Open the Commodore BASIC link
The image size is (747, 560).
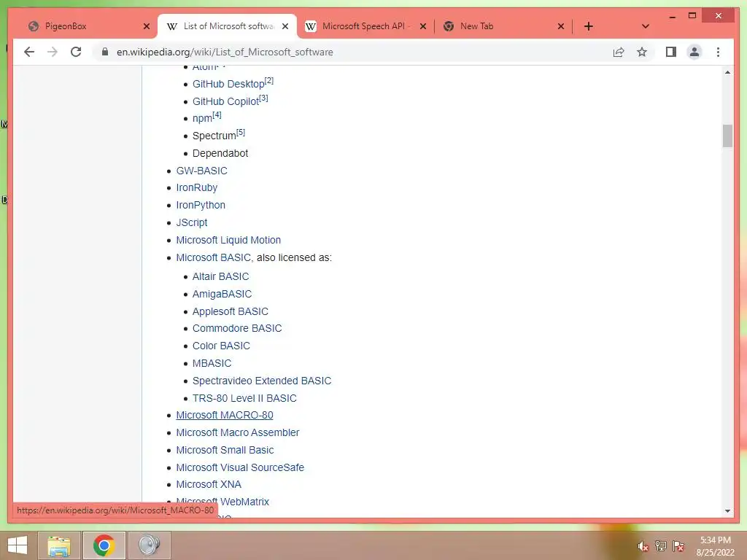[237, 329]
